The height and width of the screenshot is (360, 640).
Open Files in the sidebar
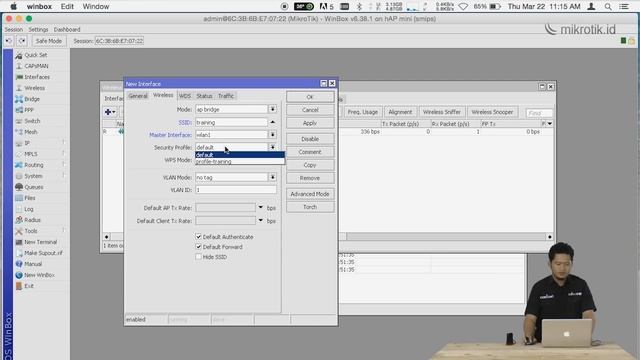(x=29, y=198)
